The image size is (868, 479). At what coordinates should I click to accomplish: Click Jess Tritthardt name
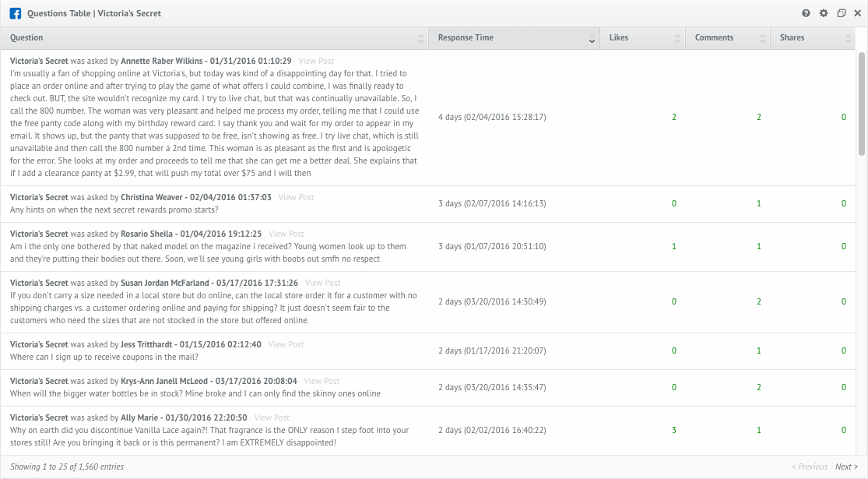[146, 344]
